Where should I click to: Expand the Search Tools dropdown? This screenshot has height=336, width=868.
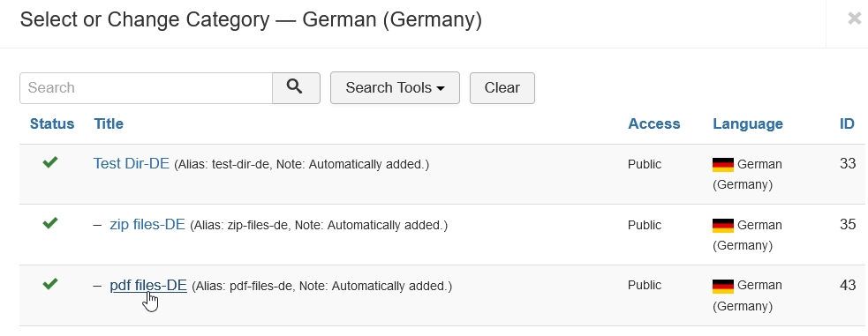click(x=395, y=88)
